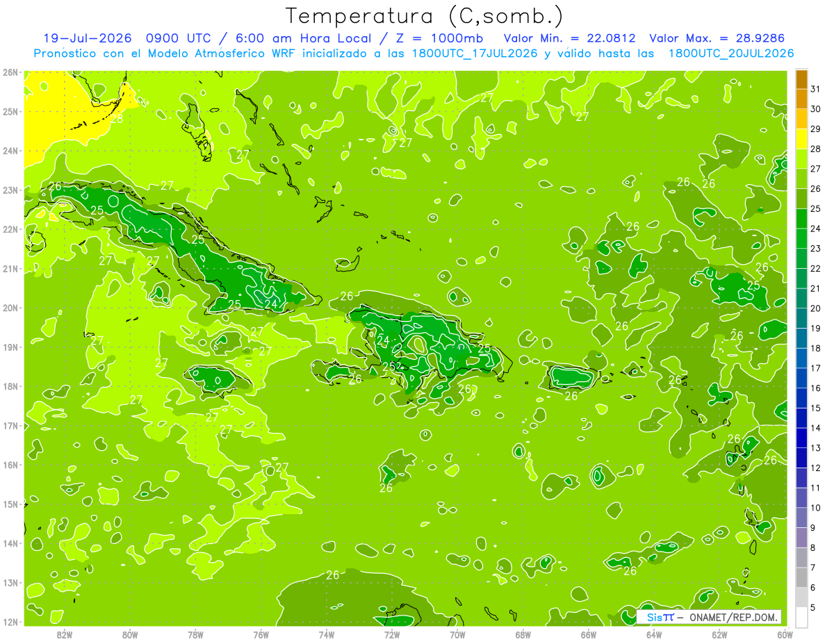Click the '1800UTC_20JUL2026' valid-until time
834x644 pixels.
tap(731, 53)
